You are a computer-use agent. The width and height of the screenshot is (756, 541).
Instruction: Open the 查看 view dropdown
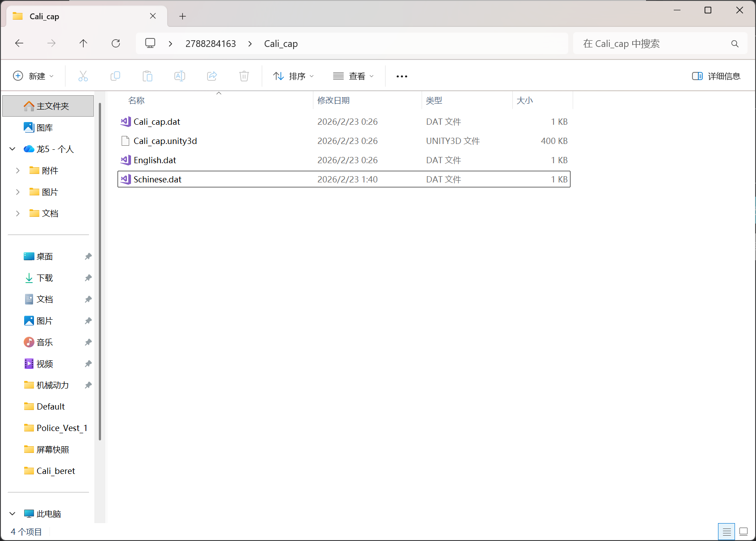coord(353,76)
